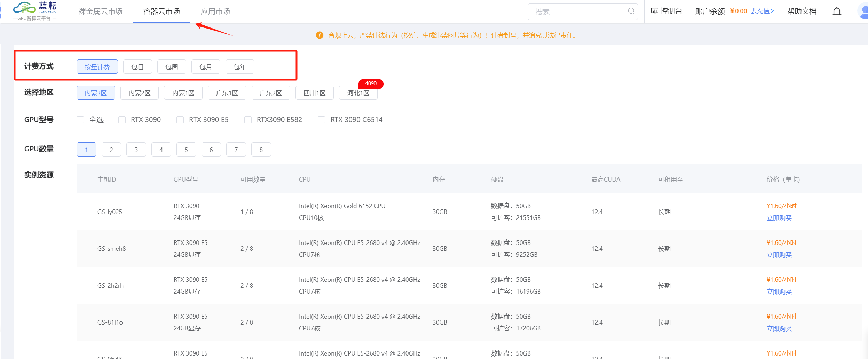Open 帮助文档 help docs
The height and width of the screenshot is (359, 868).
point(802,11)
